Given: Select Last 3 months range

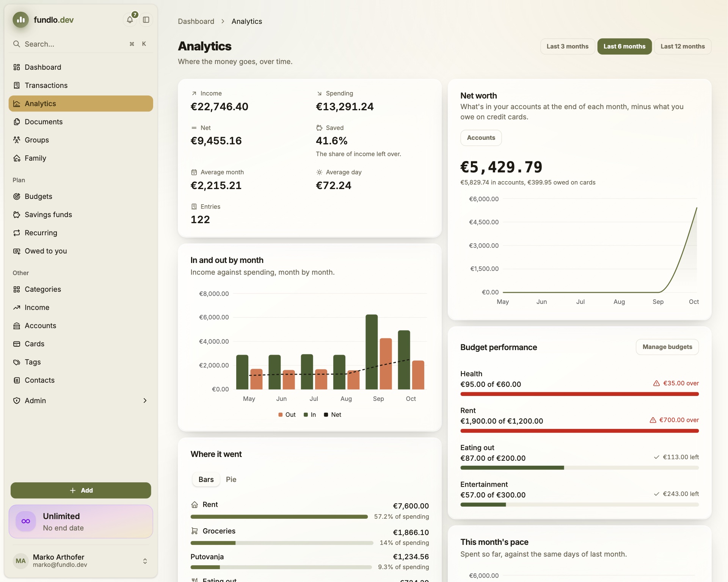Looking at the screenshot, I should pyautogui.click(x=567, y=46).
